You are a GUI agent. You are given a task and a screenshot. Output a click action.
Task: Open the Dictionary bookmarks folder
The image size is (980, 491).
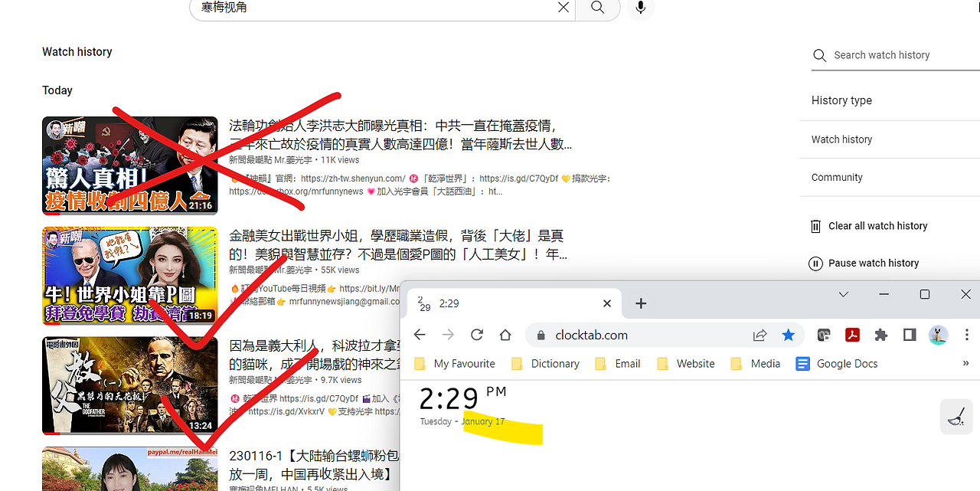coord(546,364)
